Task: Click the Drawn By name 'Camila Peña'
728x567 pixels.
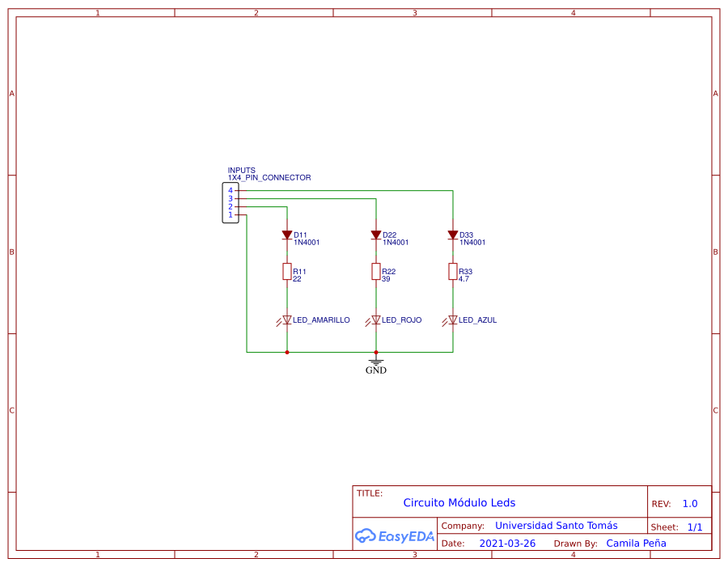Action: (636, 543)
